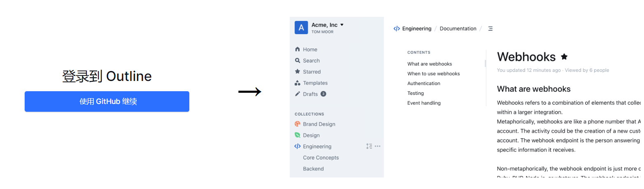Toggle the table of contents icon
Screen dimensions: 644x189
click(490, 29)
